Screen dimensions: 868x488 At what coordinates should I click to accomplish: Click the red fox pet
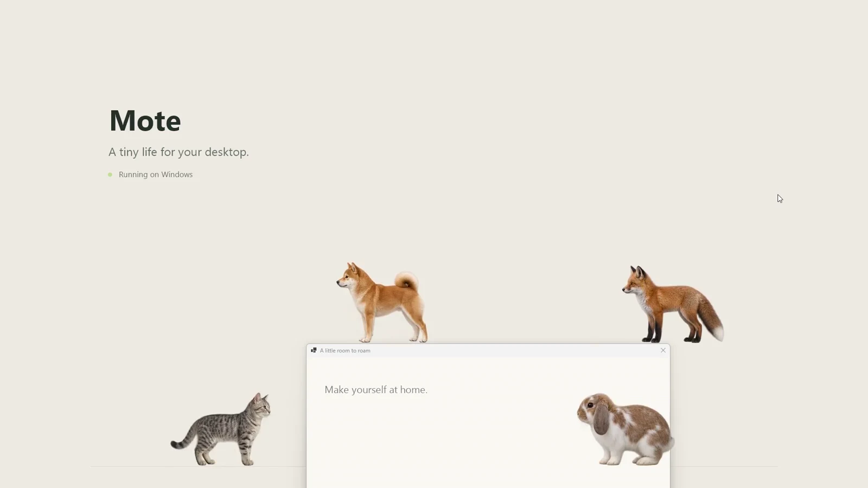point(673,304)
